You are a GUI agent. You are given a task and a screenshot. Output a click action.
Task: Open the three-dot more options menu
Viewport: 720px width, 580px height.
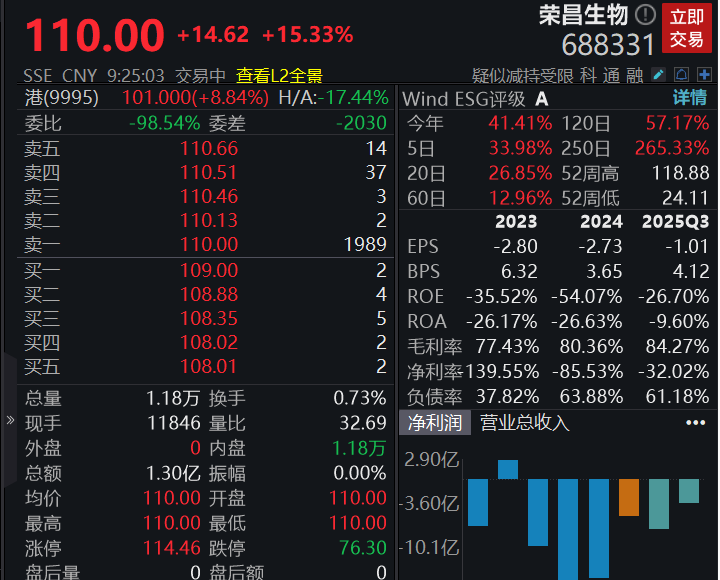(x=695, y=422)
